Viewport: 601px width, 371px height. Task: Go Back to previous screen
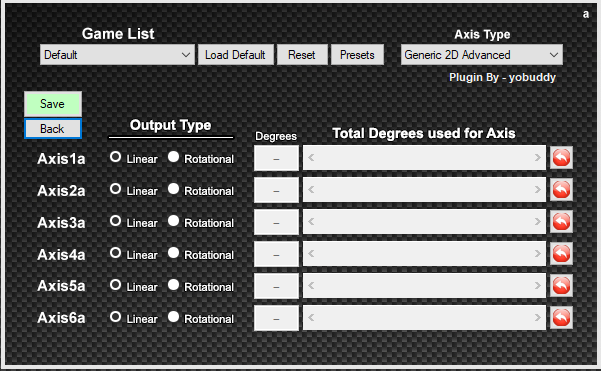click(53, 129)
